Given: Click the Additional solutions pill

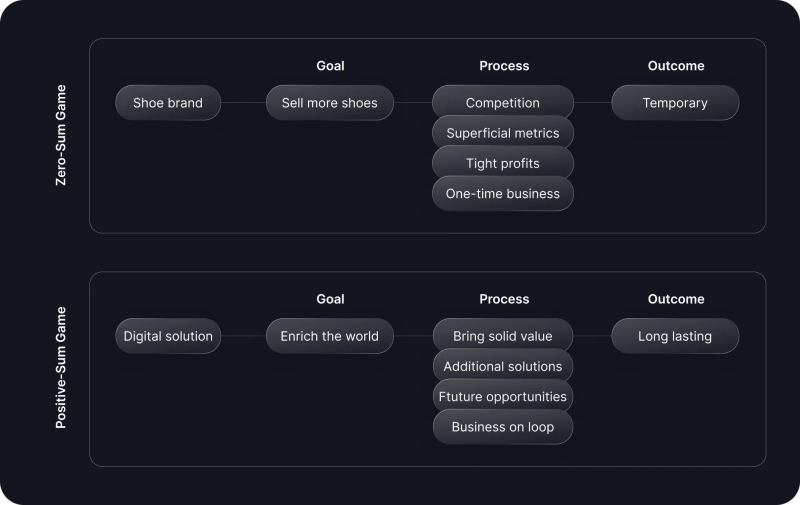Looking at the screenshot, I should 503,365.
